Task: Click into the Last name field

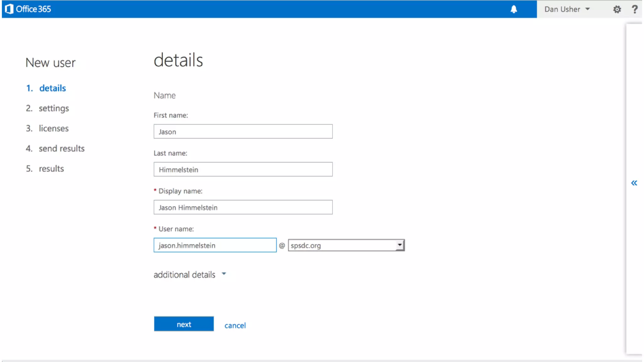Action: click(243, 169)
